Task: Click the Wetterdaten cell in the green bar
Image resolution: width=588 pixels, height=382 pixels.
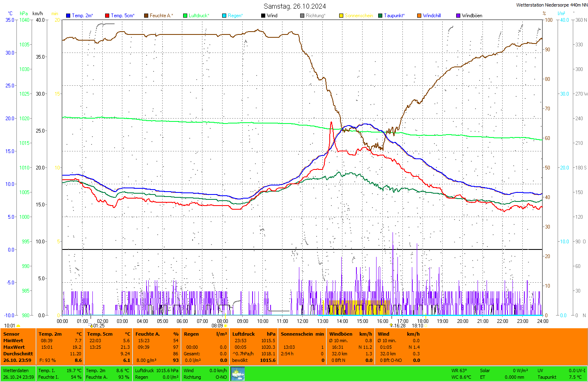Action: (x=16, y=371)
